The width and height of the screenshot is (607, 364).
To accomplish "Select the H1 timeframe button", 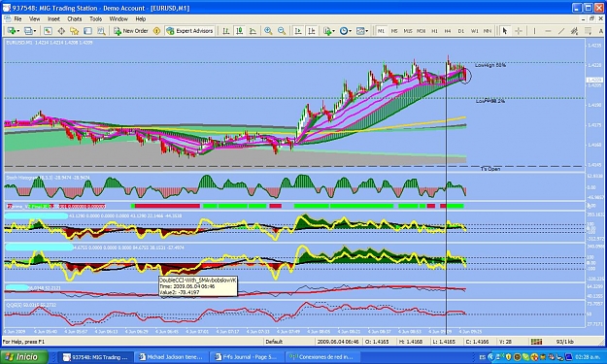I will 434,31.
